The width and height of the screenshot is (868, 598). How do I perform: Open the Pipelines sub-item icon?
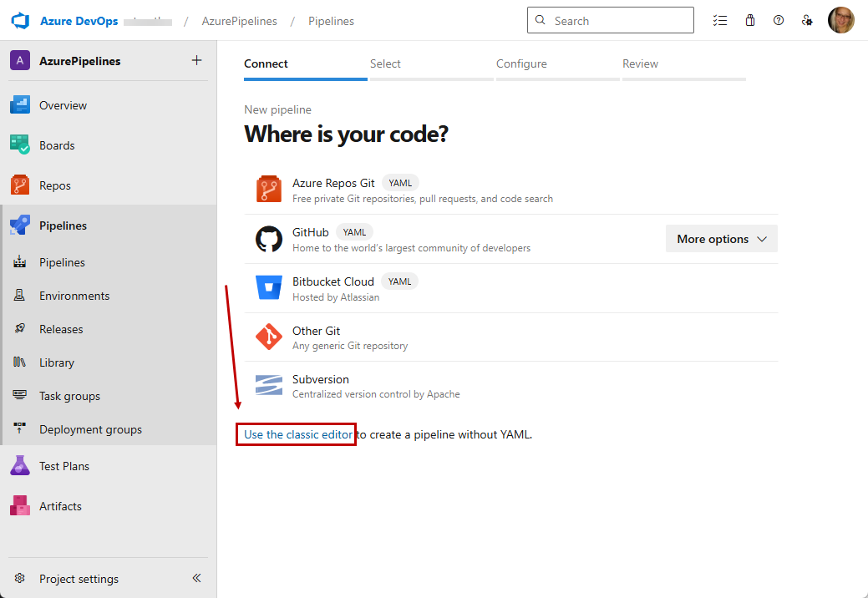coord(20,261)
